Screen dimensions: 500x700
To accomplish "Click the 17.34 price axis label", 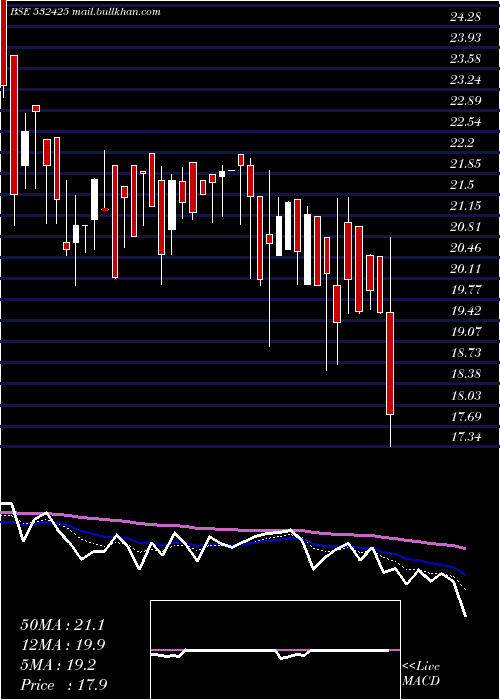I will click(x=465, y=437).
